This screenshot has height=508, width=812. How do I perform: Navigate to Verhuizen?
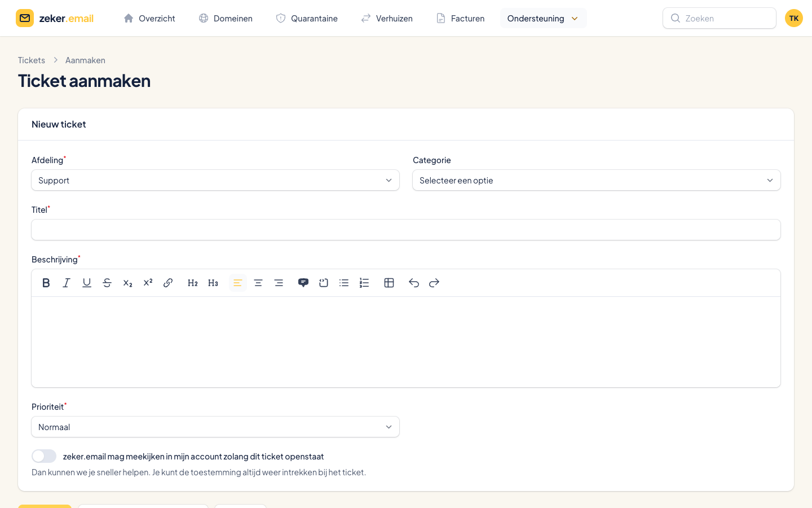[387, 19]
